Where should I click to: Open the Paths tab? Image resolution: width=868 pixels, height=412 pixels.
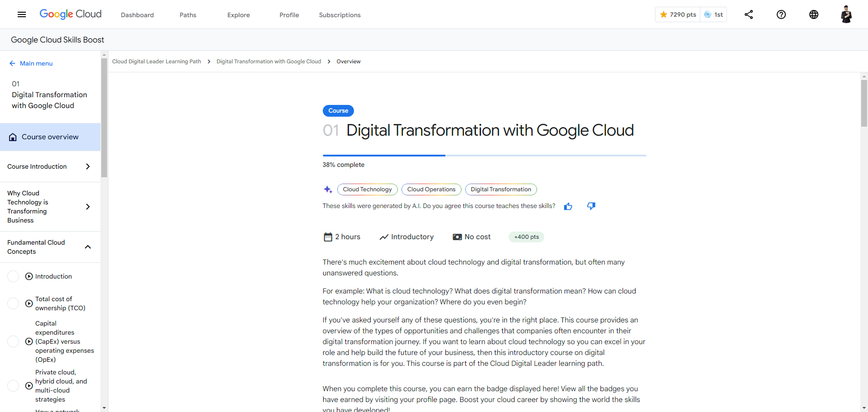(188, 15)
